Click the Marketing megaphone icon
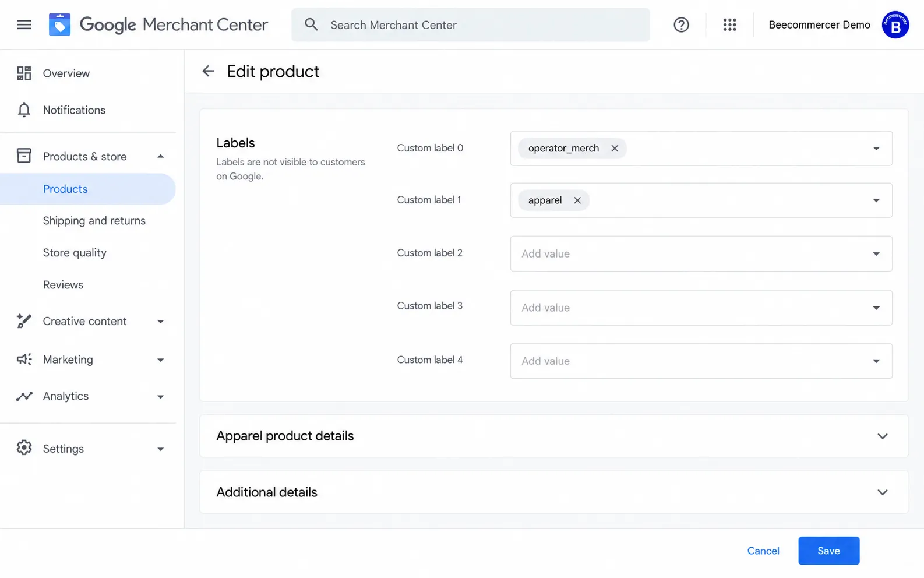 24,359
